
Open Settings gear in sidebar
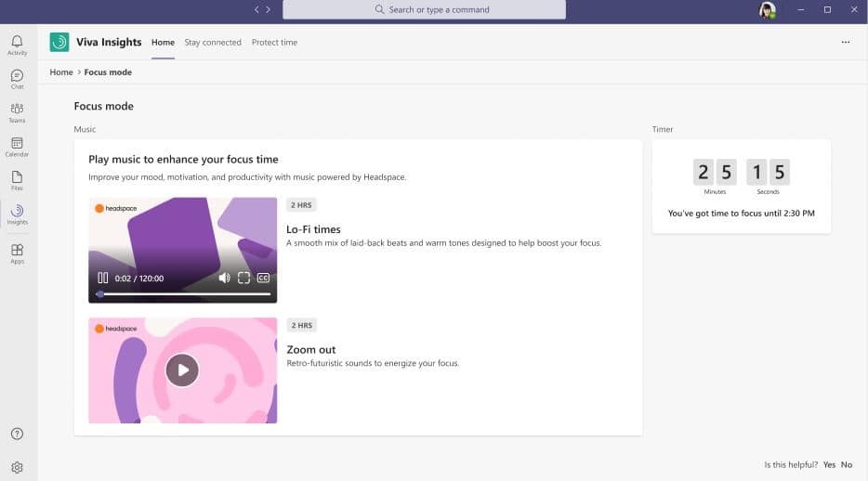click(17, 468)
